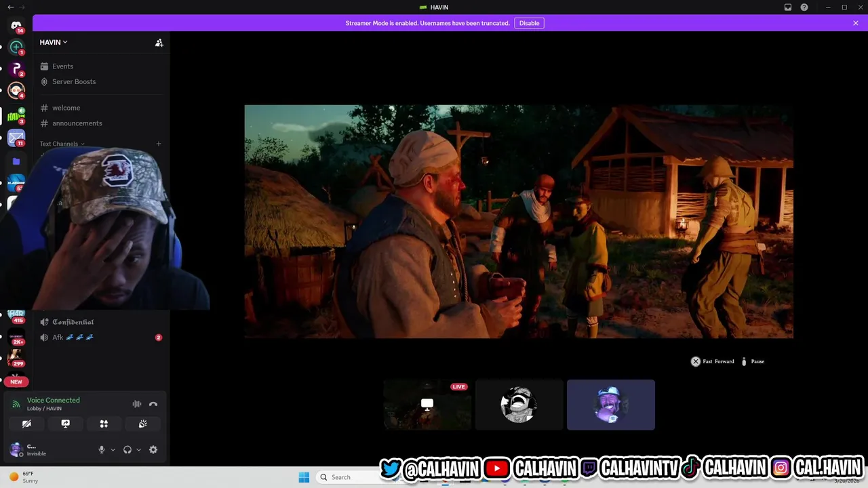The width and height of the screenshot is (868, 488).
Task: Pause the streamed game video
Action: click(752, 361)
